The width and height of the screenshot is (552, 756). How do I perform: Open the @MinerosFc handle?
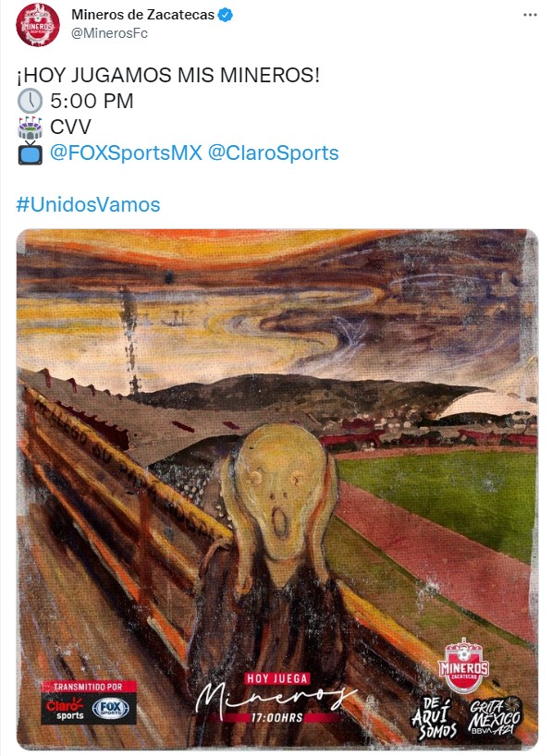click(x=109, y=33)
